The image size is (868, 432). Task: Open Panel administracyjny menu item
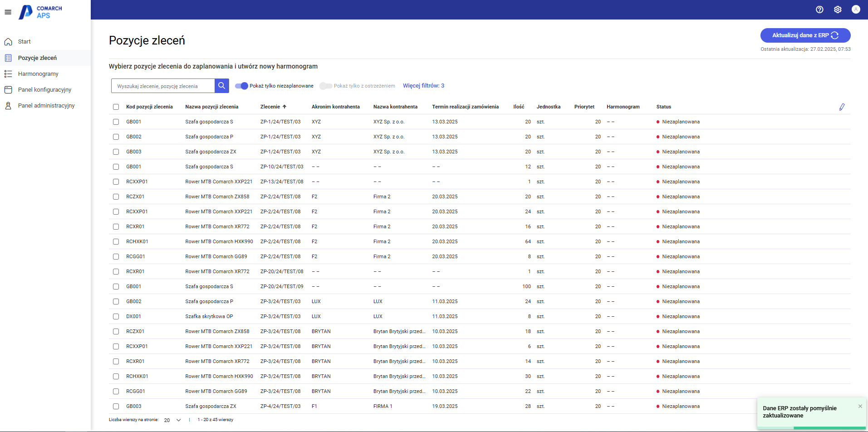coord(46,106)
